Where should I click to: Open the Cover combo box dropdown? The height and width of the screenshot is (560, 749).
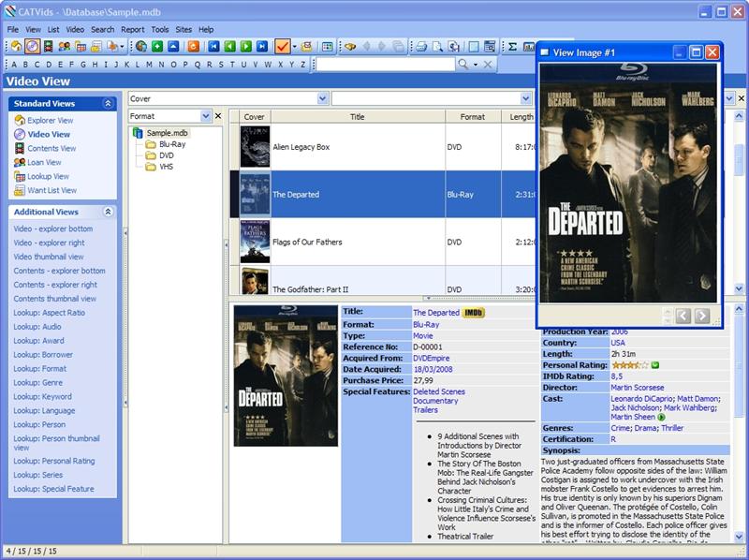point(323,98)
